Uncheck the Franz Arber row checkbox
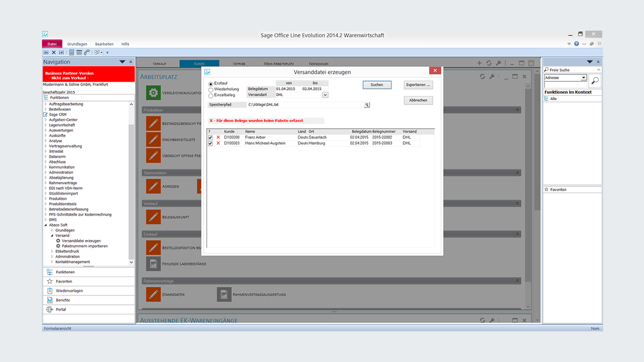The height and width of the screenshot is (362, 644). [x=210, y=138]
